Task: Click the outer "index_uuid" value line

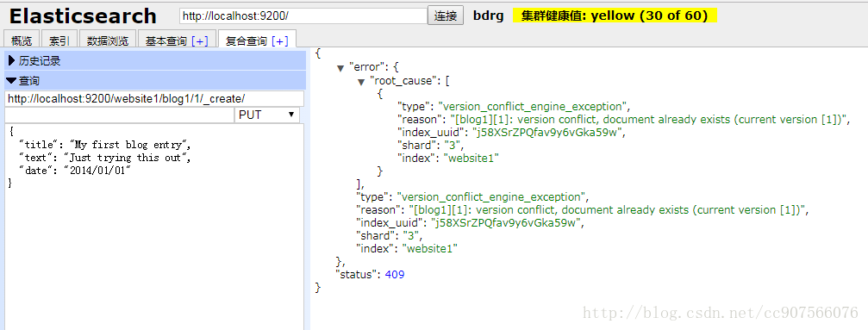Action: pos(470,223)
